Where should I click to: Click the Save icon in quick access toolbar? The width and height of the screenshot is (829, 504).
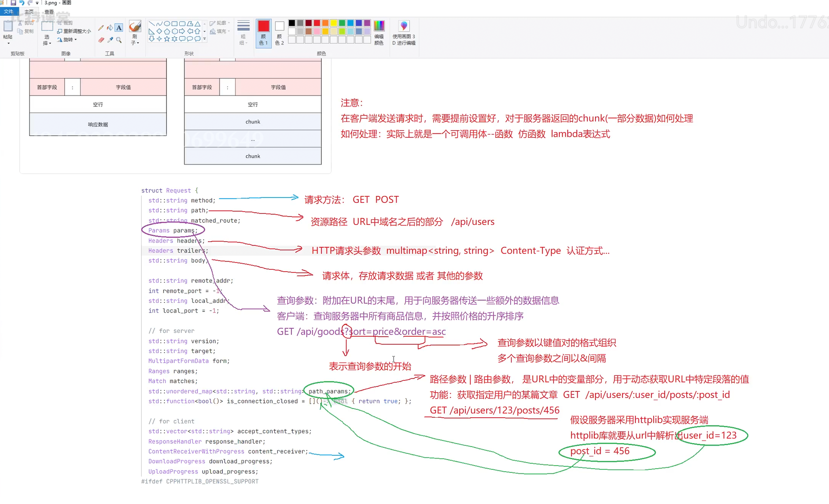[13, 3]
